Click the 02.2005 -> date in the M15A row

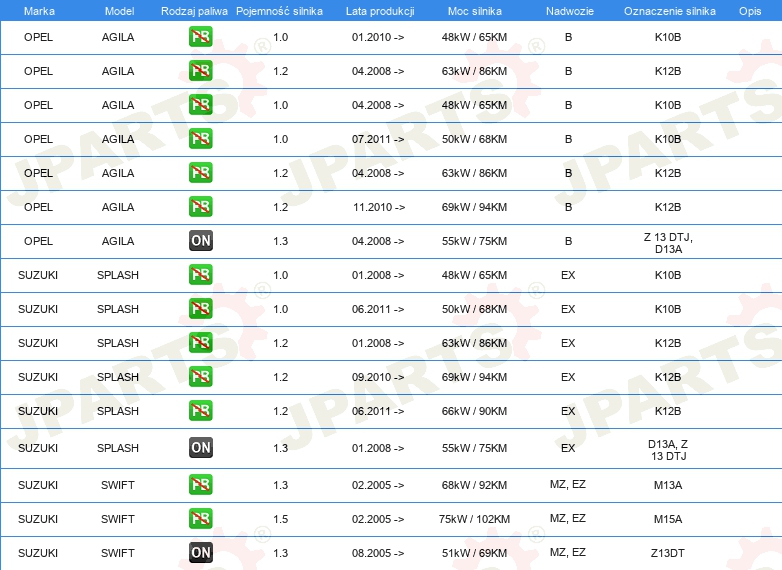coord(378,519)
